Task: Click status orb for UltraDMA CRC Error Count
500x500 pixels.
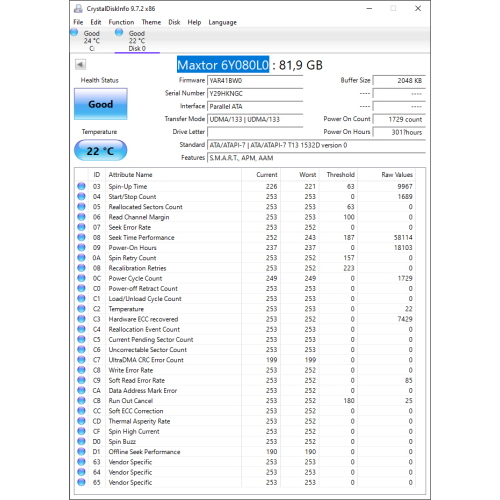Action: pos(81,360)
